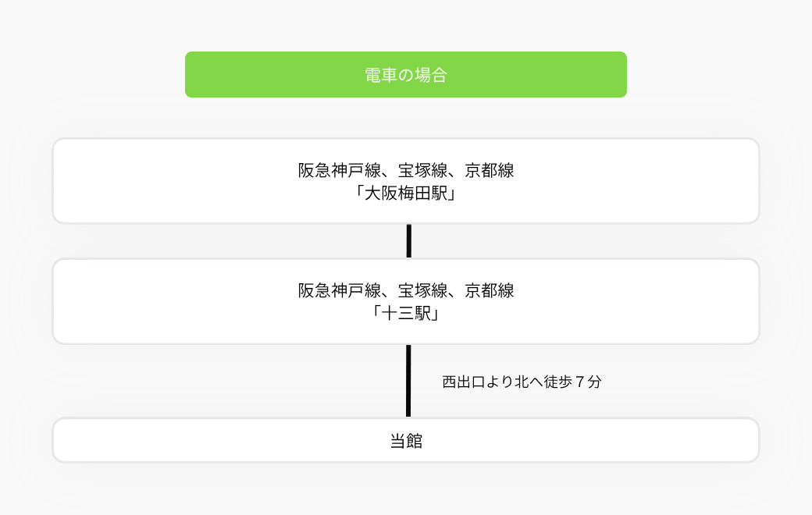
Task: Click the 大阪梅田駅 station name text
Action: click(x=406, y=194)
